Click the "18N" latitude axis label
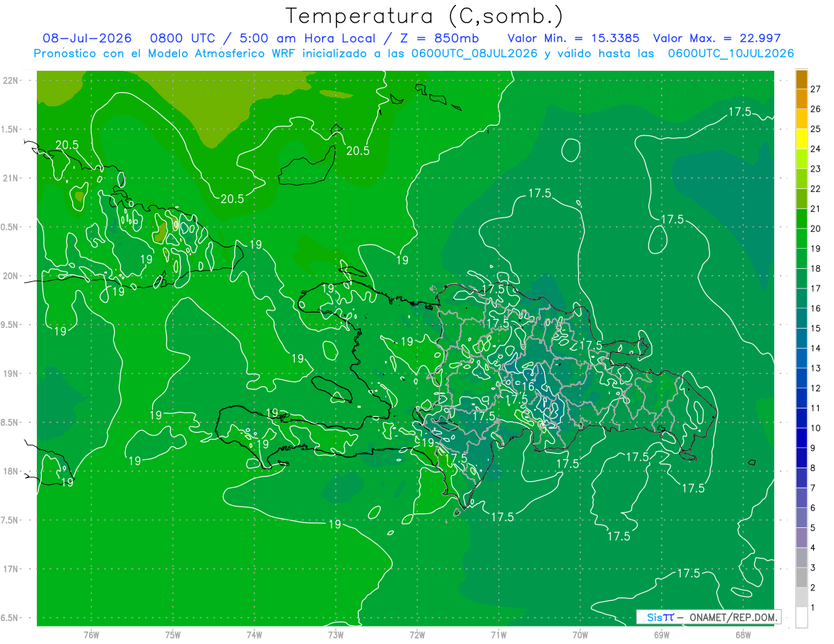The image size is (834, 644). pyautogui.click(x=11, y=471)
